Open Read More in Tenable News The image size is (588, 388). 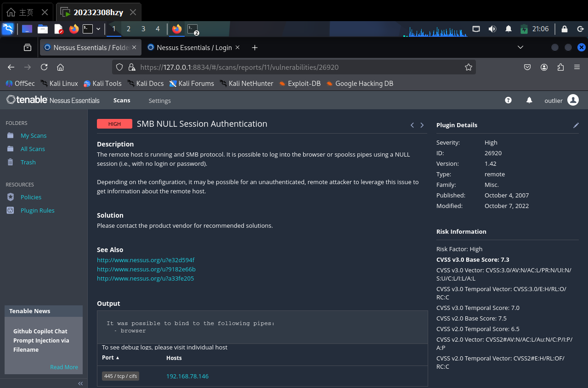click(64, 367)
